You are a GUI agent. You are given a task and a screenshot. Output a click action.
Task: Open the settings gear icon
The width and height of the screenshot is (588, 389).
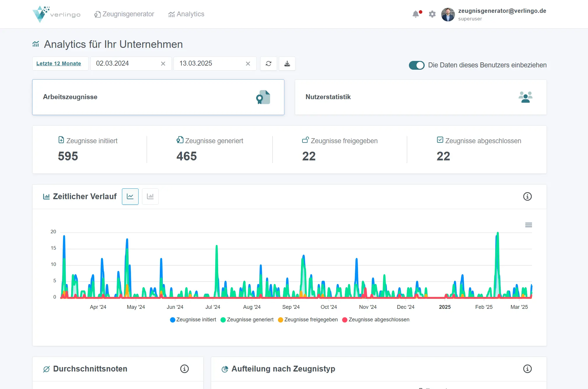point(432,14)
